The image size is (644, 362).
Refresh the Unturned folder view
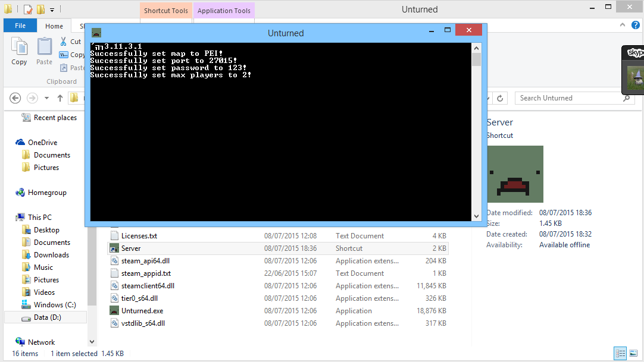(500, 98)
